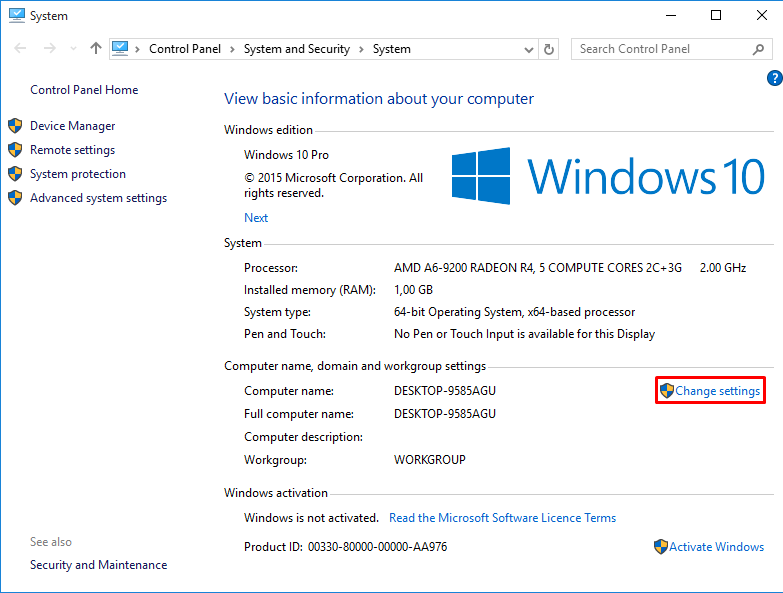Select the System breadcrumb item

(x=392, y=49)
